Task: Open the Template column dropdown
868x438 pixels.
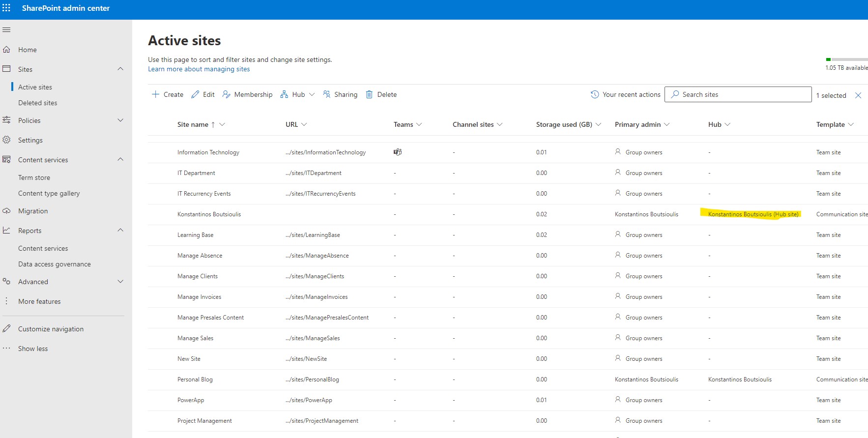Action: (851, 124)
